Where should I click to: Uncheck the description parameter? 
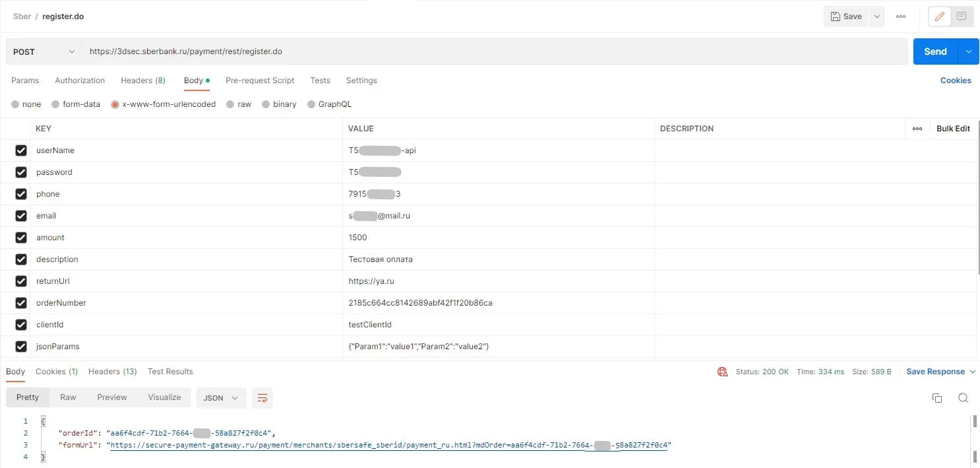21,259
